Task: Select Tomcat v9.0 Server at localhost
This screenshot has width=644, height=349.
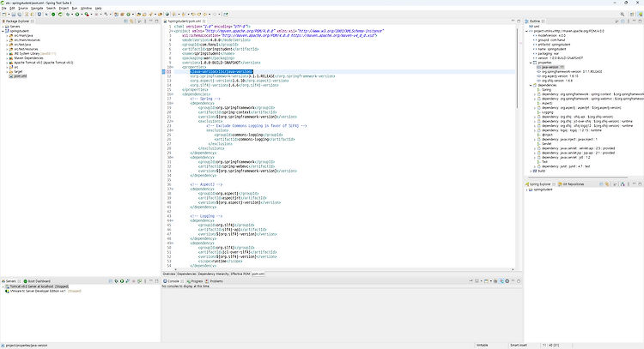Action: tap(37, 286)
